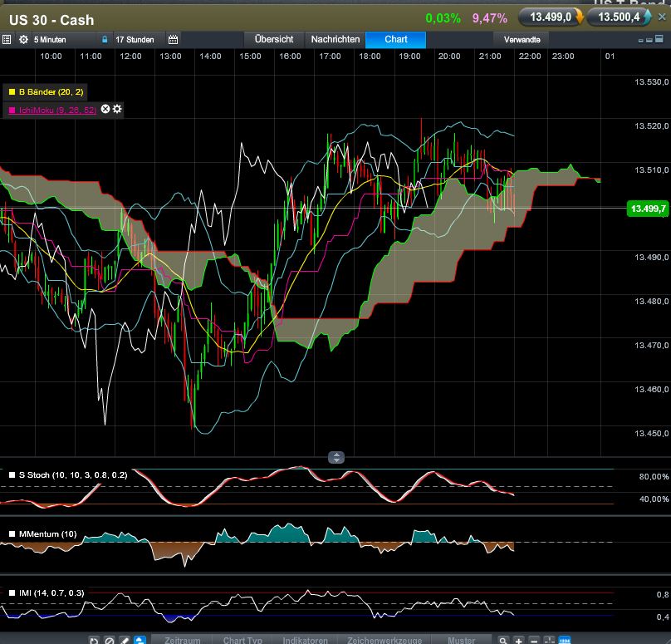This screenshot has height=644, width=671.
Task: Click the refresh chart icon in bottom toolbar
Action: coord(94,641)
